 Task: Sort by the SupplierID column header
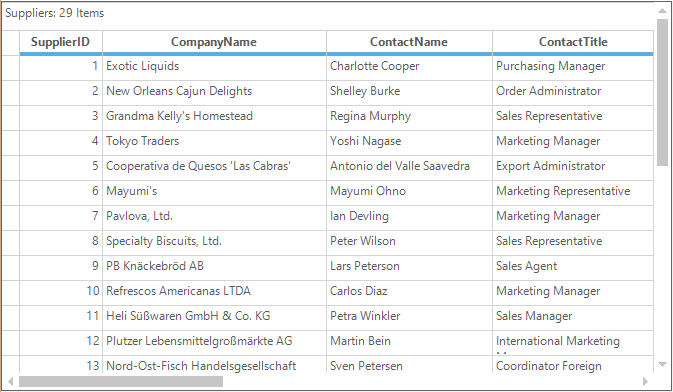61,42
